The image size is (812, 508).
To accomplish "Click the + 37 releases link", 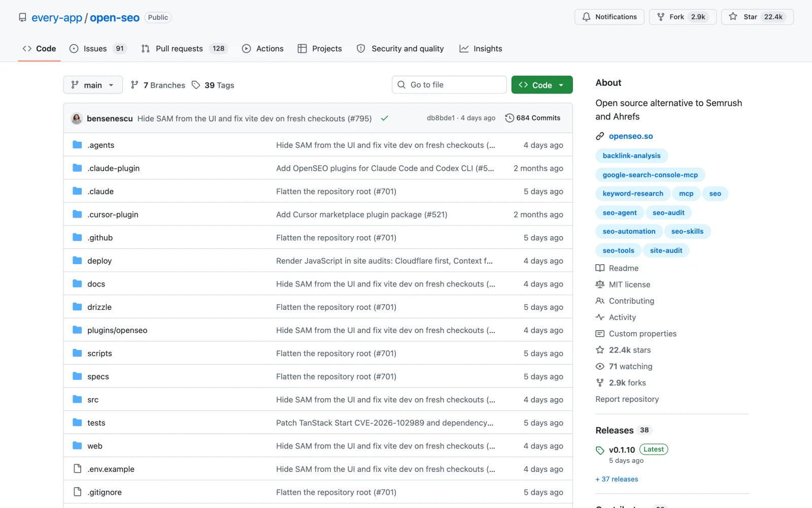I will 617,479.
